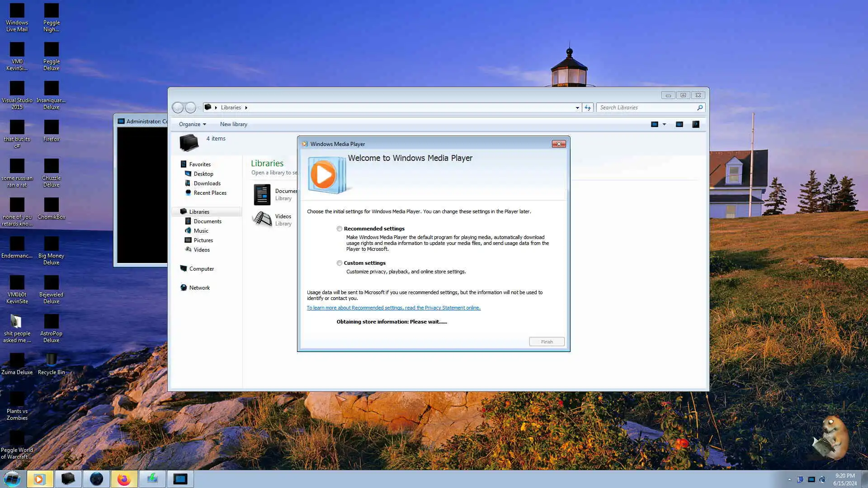This screenshot has height=488, width=868.
Task: Click in the Search Libraries field
Action: click(646, 108)
